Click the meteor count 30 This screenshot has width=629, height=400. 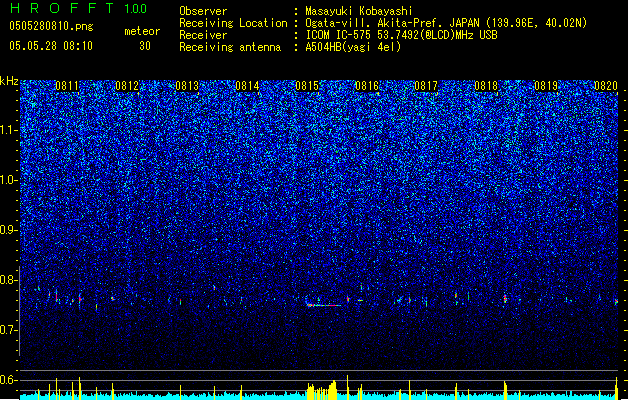145,46
